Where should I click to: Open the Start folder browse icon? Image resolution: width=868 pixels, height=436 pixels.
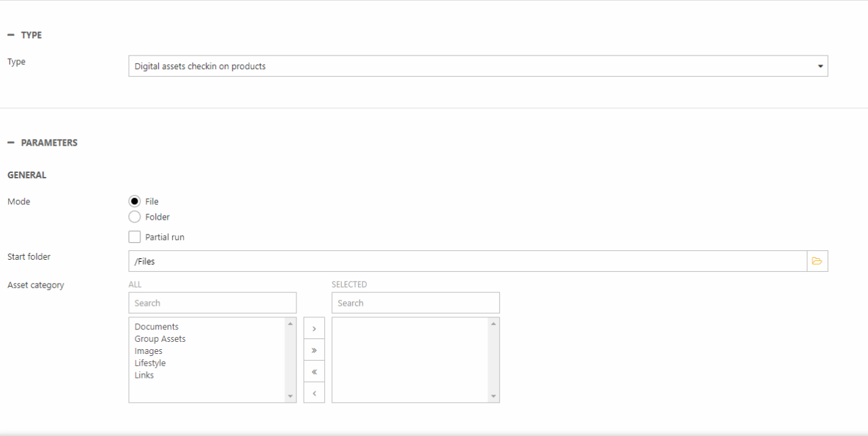(x=816, y=261)
